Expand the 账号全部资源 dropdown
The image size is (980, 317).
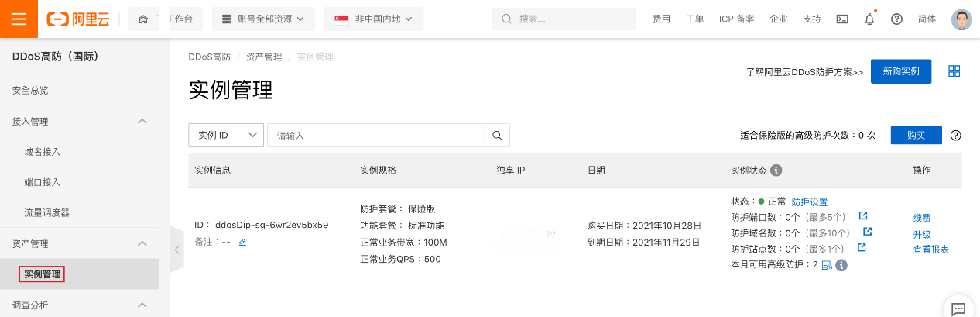click(x=263, y=19)
